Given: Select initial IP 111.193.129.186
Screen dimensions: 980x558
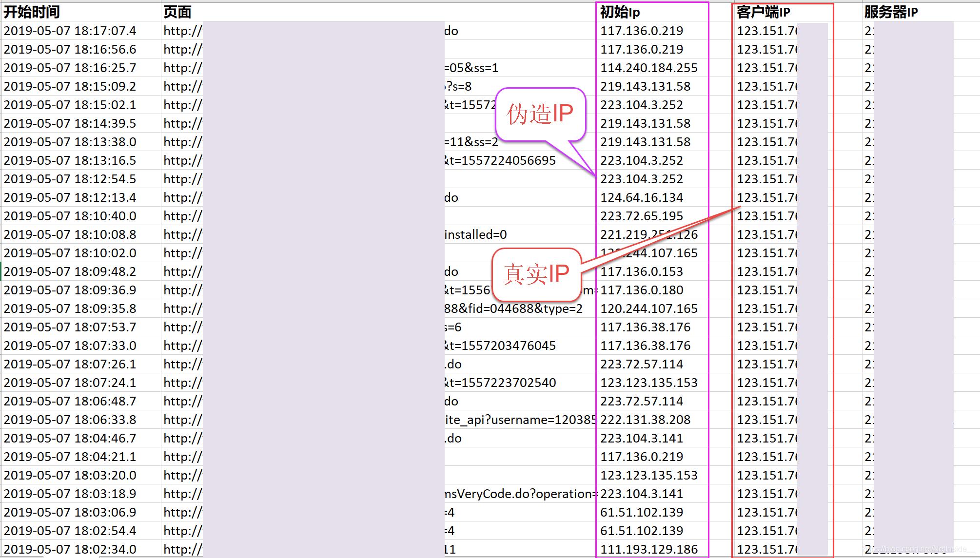Looking at the screenshot, I should tap(649, 549).
